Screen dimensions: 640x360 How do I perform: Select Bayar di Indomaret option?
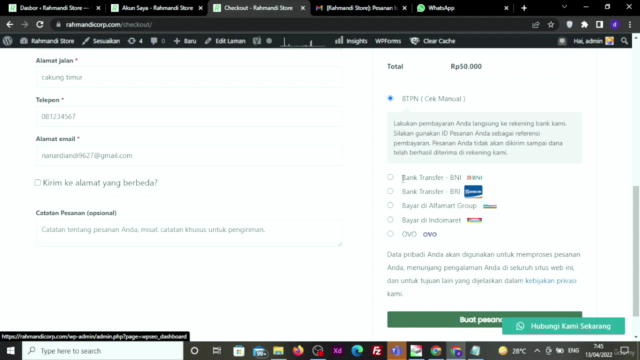(390, 220)
